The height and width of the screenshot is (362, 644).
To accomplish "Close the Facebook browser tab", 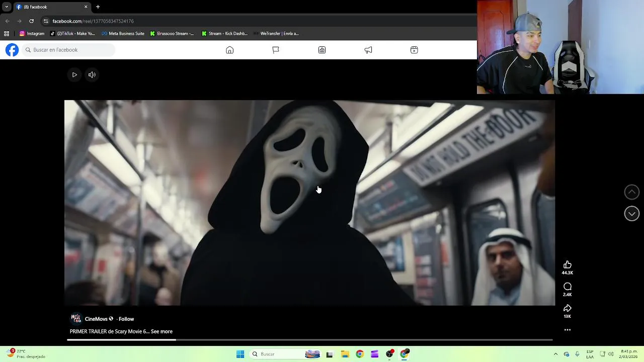I will (x=86, y=7).
